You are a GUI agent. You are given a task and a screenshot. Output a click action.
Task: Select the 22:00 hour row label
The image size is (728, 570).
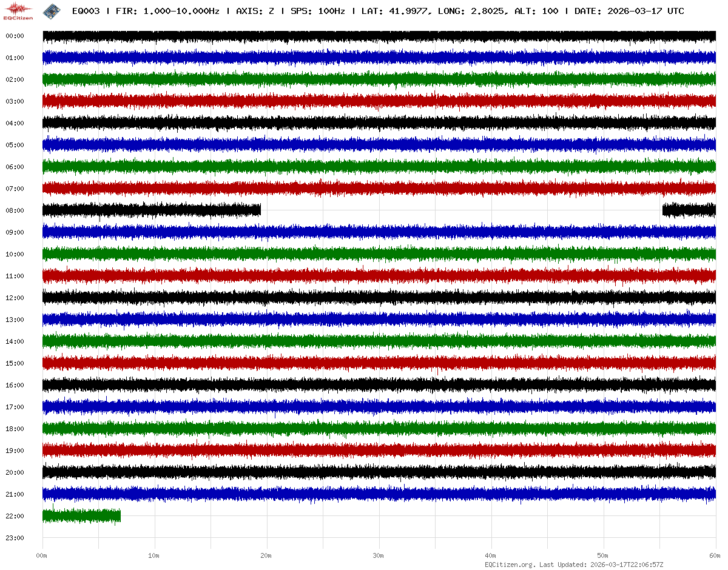point(15,516)
